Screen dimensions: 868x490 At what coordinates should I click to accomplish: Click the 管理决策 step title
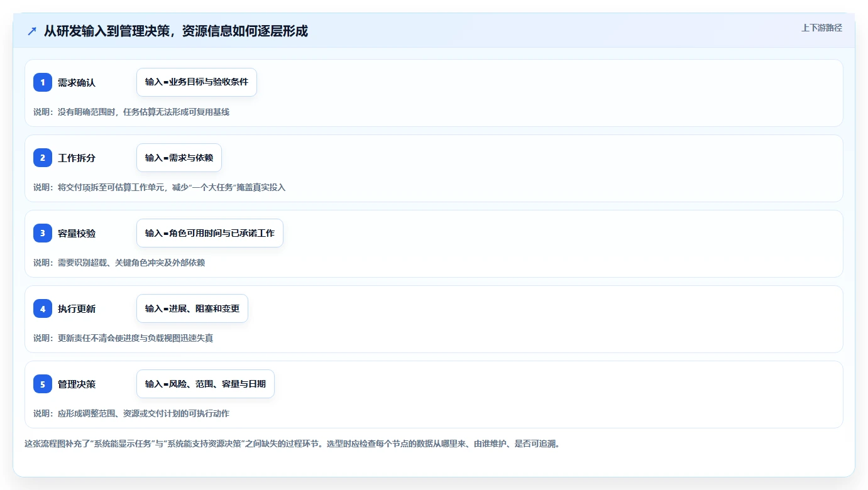[x=77, y=384]
